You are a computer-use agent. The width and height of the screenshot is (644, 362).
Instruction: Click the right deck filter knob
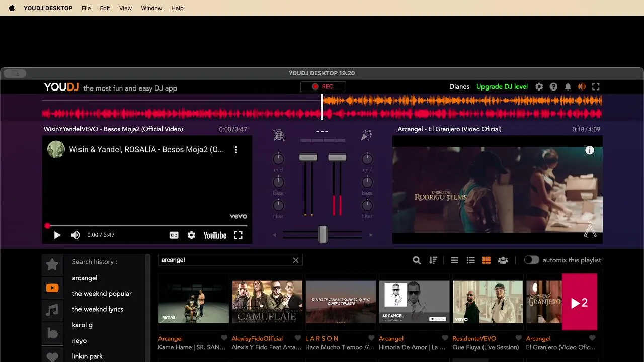click(x=367, y=205)
